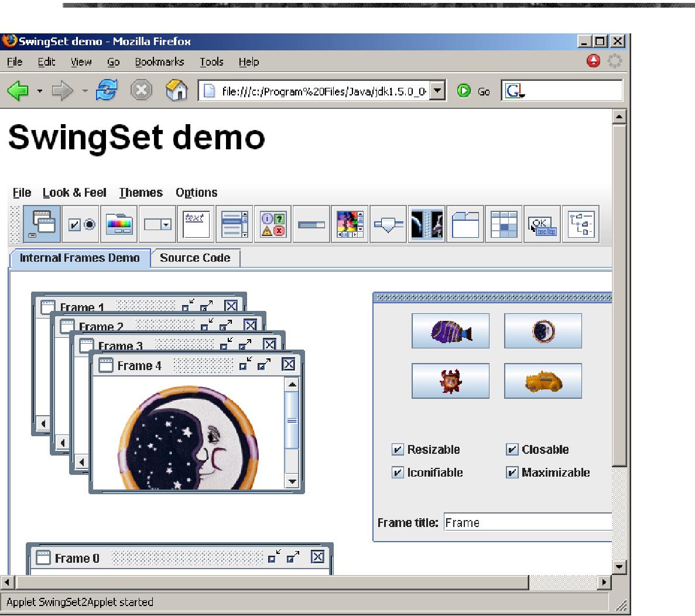695x616 pixels.
Task: Open the Back button history dropdown arrow
Action: (40, 91)
